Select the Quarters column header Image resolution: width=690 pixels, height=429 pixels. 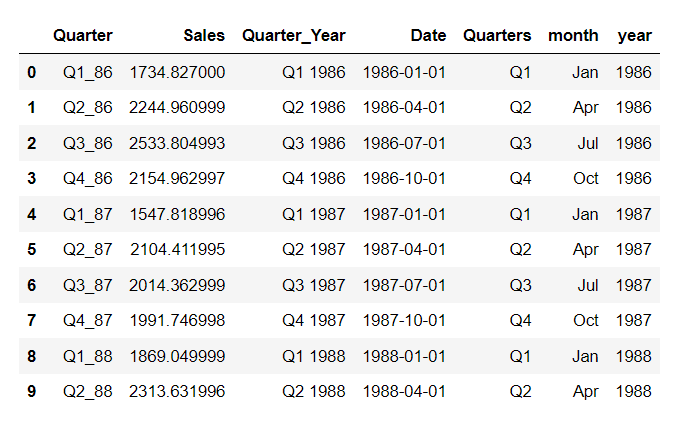pyautogui.click(x=497, y=36)
